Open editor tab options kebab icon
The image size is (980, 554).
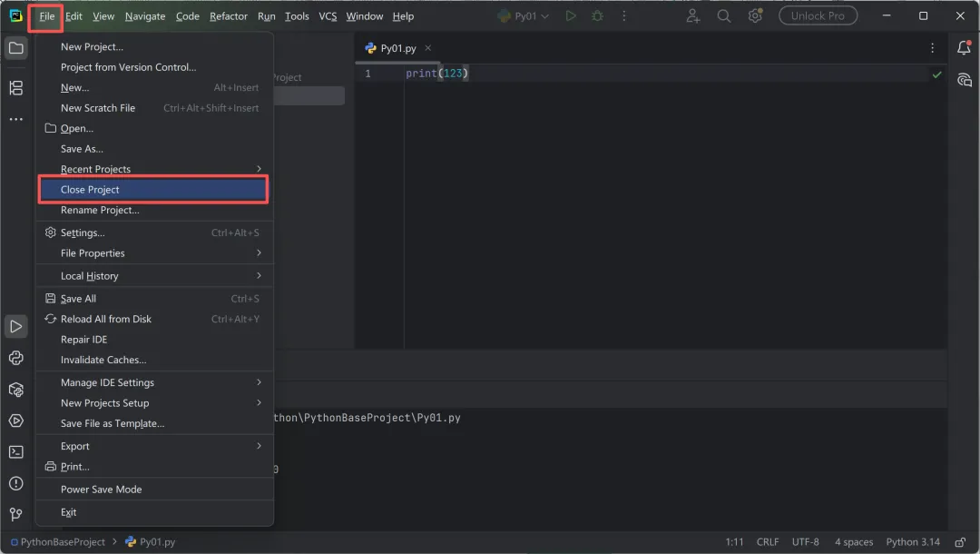pos(932,48)
